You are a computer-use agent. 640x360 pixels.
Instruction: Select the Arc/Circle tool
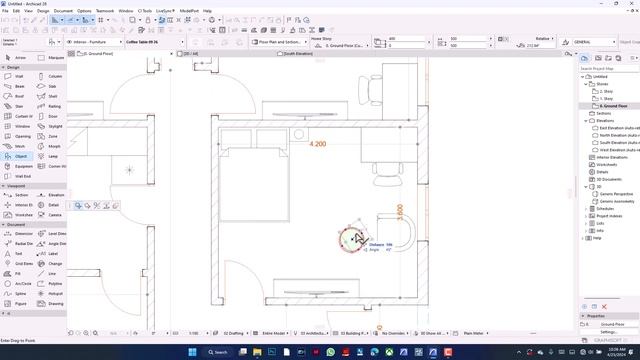[18, 284]
